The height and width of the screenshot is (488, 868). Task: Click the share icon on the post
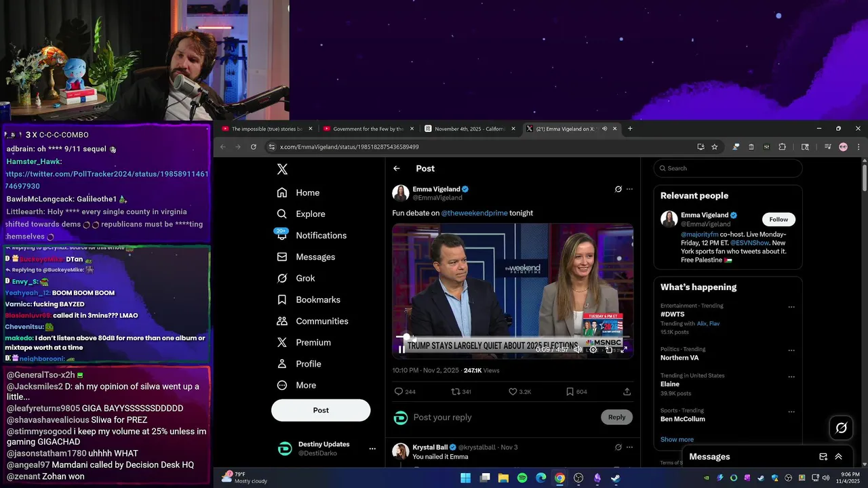(x=627, y=392)
